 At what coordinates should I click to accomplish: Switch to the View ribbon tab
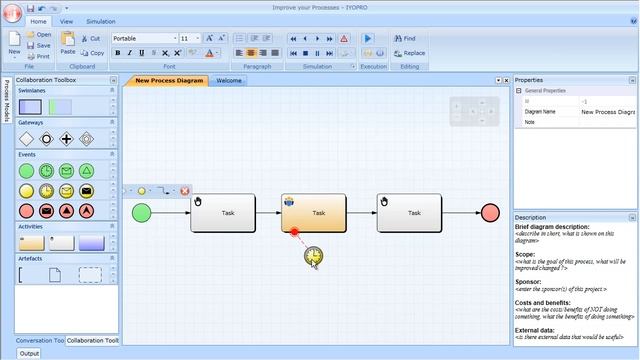click(x=66, y=22)
